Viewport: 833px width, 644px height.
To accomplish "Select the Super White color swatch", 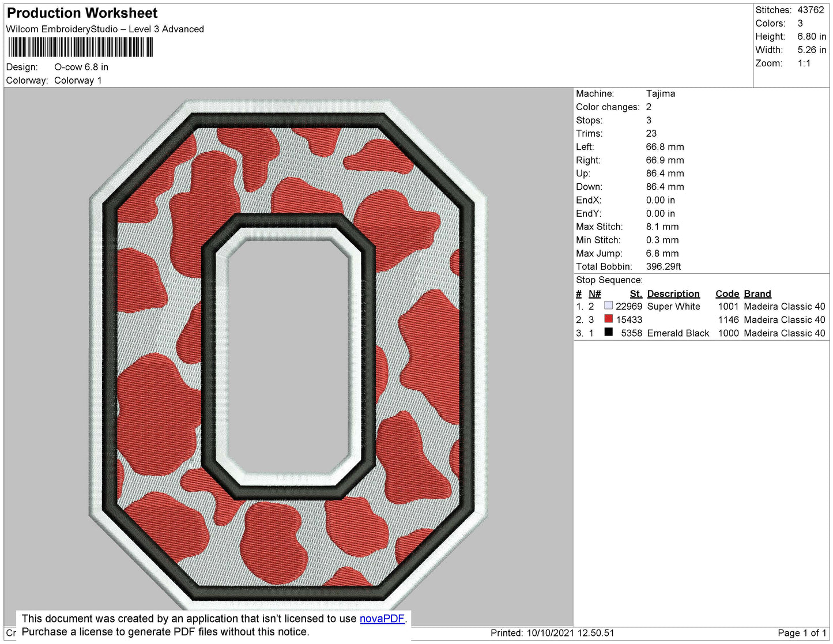I will point(608,306).
